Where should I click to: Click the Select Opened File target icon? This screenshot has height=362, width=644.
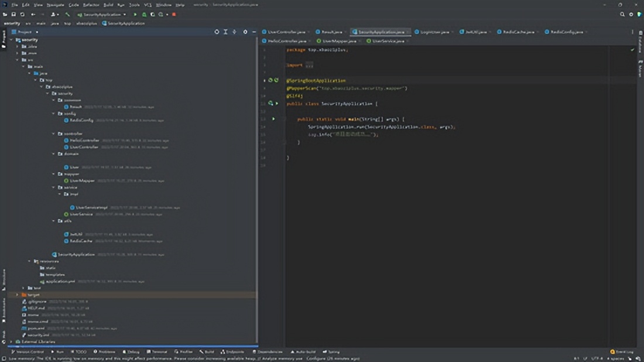tap(217, 32)
